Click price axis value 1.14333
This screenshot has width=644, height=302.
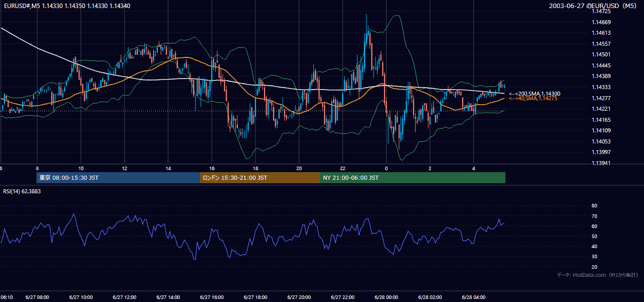click(x=601, y=87)
